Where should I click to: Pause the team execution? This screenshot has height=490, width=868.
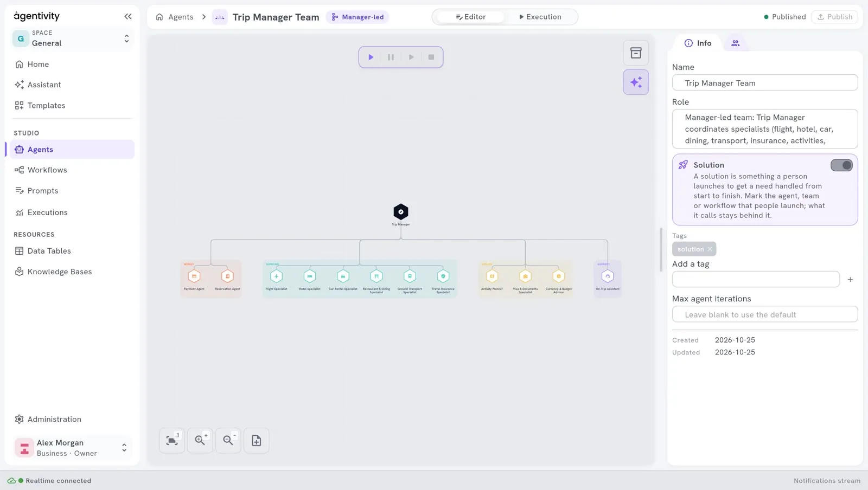point(391,57)
